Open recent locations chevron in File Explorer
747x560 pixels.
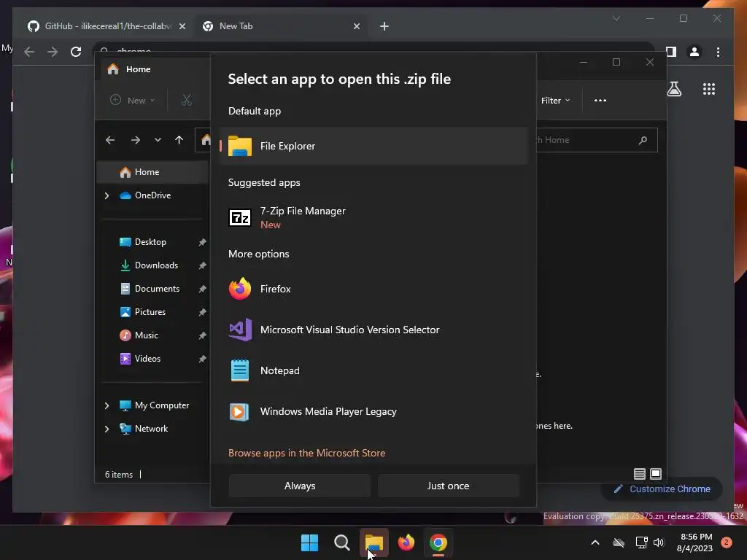click(x=158, y=140)
